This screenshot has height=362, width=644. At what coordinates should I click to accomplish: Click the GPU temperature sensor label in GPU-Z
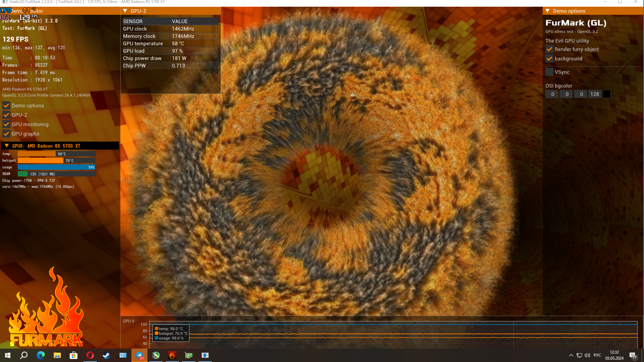[143, 44]
